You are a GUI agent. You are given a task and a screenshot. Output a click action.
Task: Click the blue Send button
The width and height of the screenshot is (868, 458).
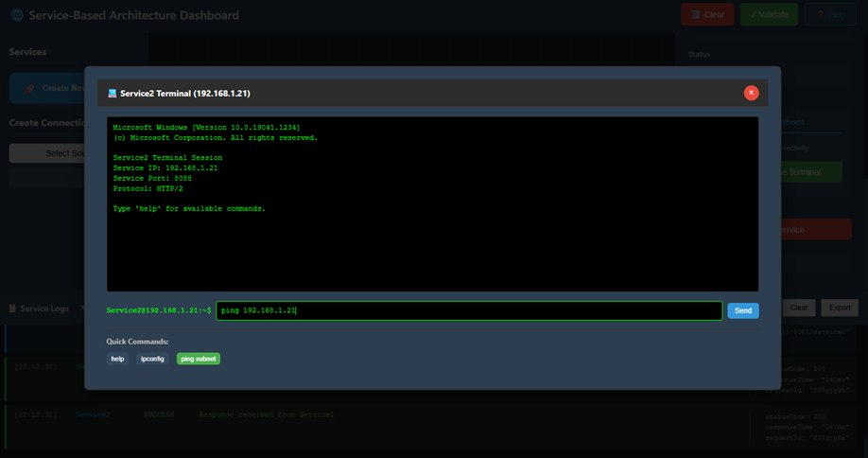coord(742,310)
